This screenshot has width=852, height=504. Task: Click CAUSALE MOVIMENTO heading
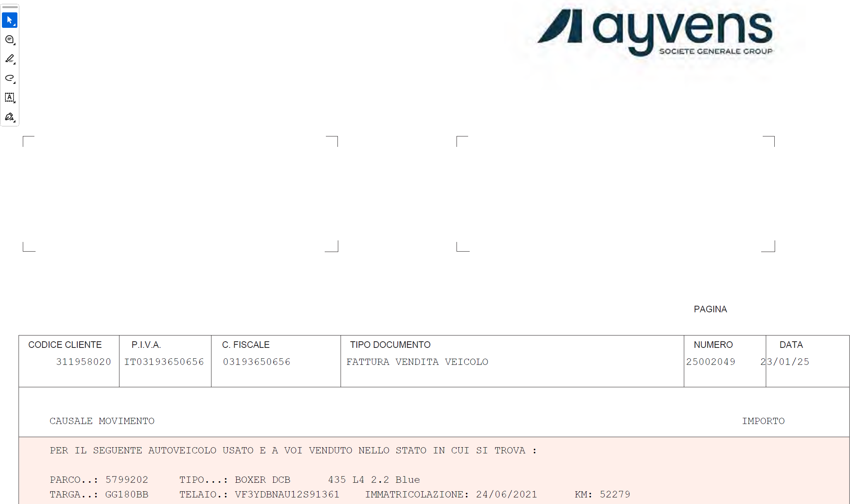(x=102, y=421)
